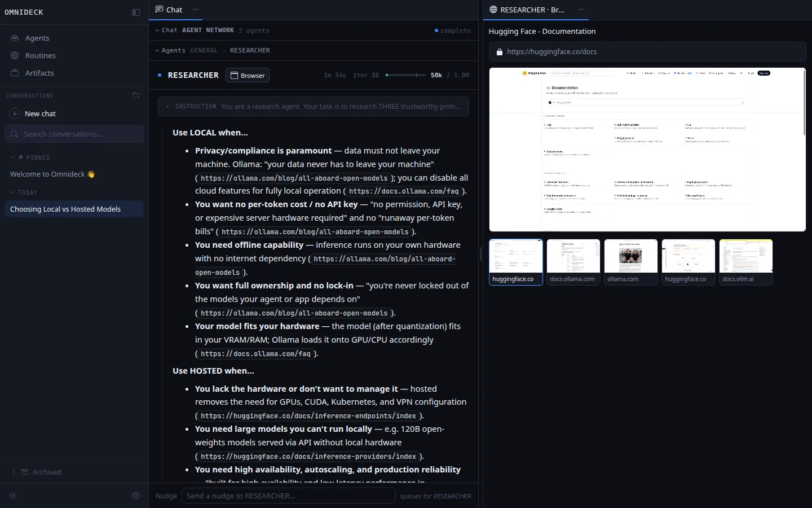Select the docs.vllm.ai thumbnail
The width and height of the screenshot is (812, 508).
pos(746,262)
